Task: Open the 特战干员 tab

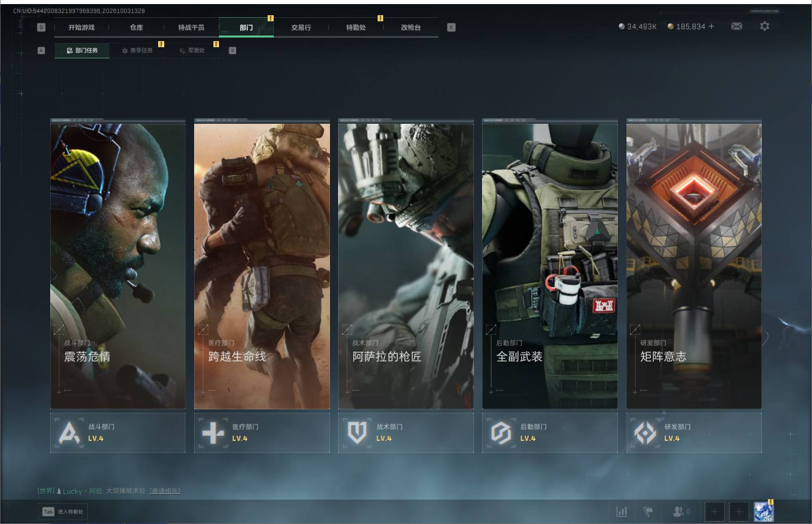Action: coord(191,27)
